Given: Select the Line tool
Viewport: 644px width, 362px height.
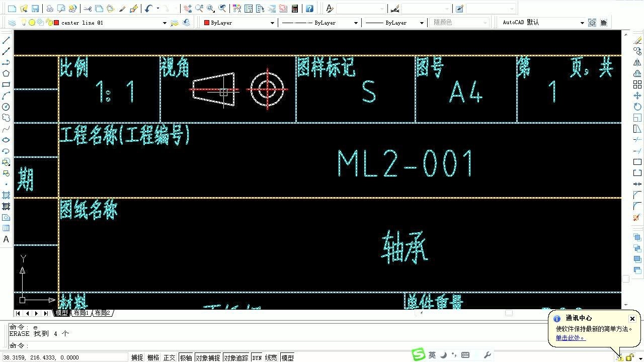Looking at the screenshot, I should pos(6,40).
